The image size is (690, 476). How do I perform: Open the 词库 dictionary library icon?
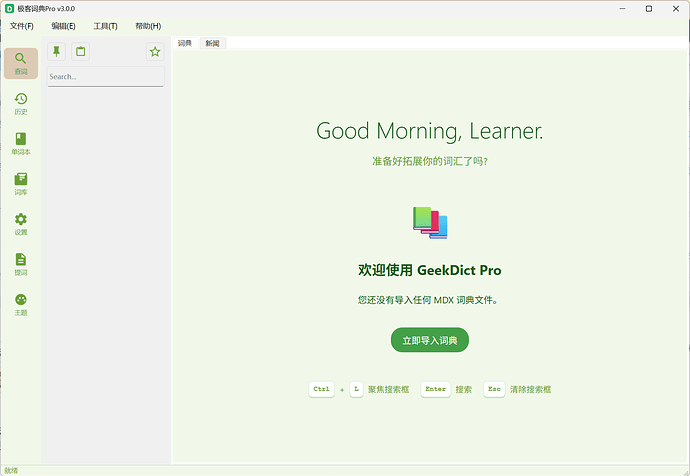click(21, 184)
